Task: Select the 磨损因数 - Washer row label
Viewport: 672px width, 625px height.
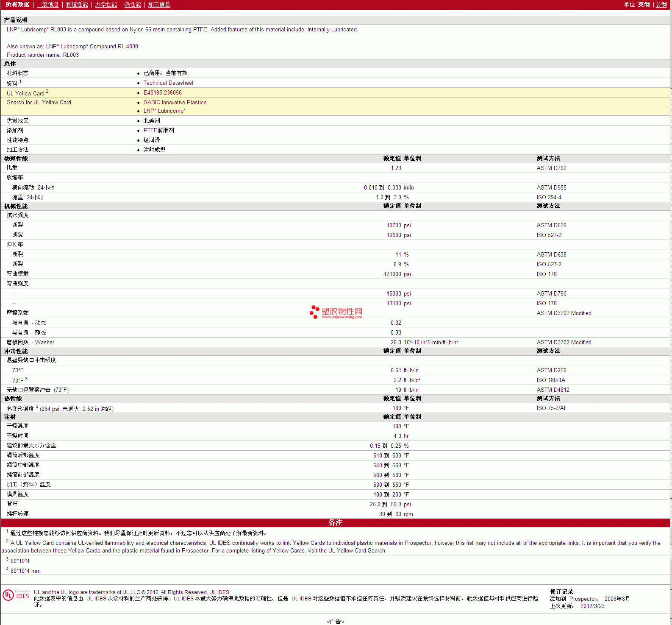Action: pos(30,343)
